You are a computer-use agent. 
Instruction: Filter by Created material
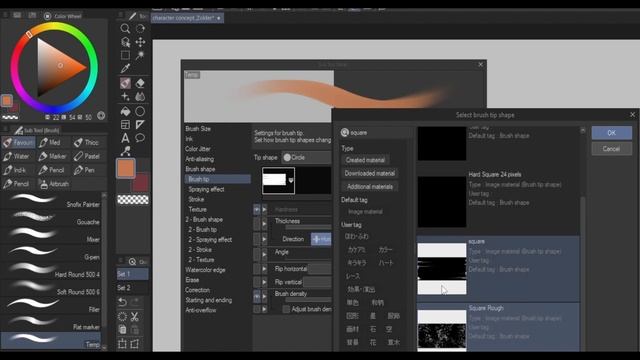pos(365,160)
